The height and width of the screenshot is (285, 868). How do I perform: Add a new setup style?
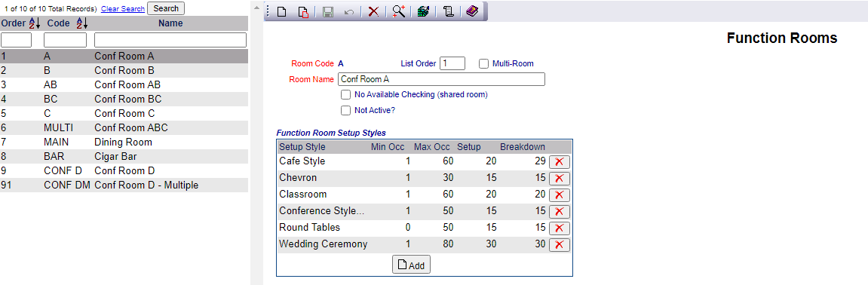[411, 265]
